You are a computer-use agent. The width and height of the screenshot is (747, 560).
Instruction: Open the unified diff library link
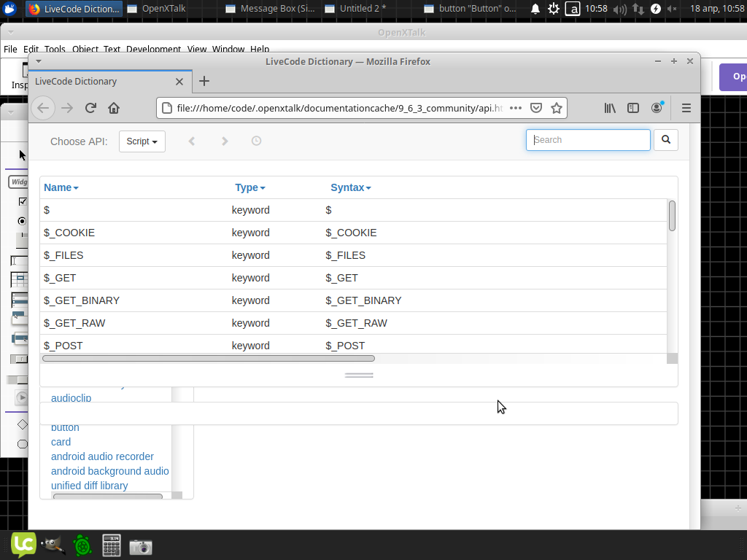(89, 486)
